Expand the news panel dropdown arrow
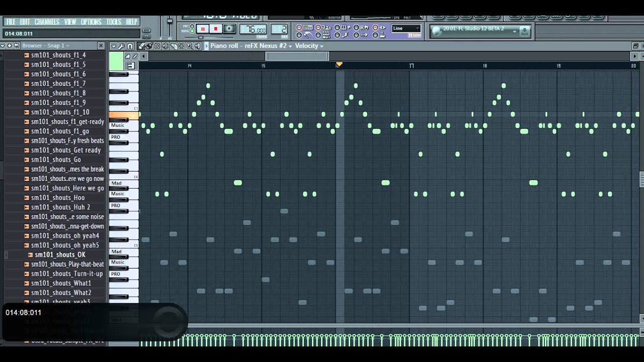The image size is (644, 362). coord(514,31)
